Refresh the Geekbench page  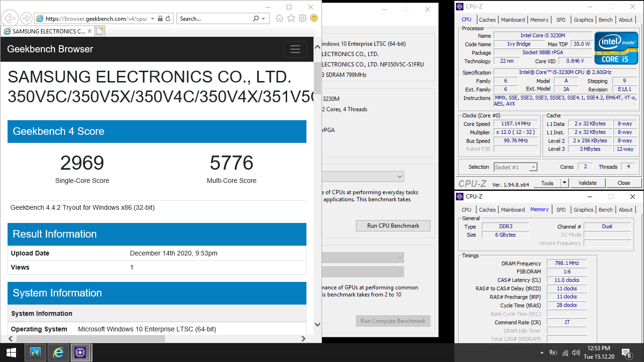click(168, 18)
